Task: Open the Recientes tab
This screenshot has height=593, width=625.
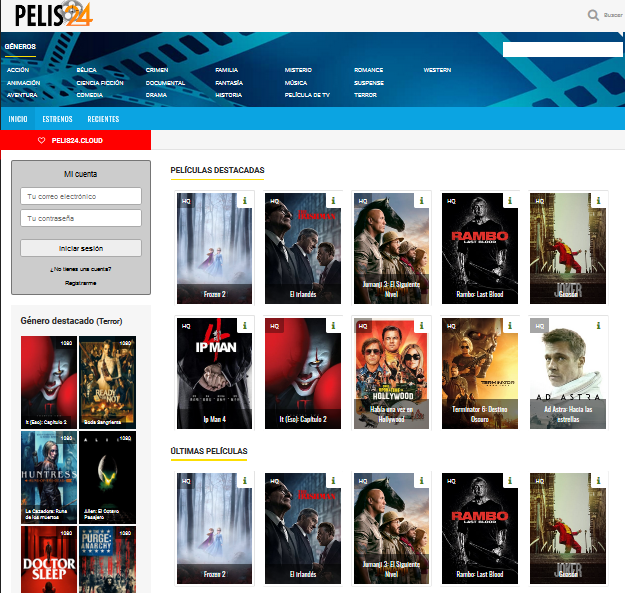Action: click(x=103, y=119)
